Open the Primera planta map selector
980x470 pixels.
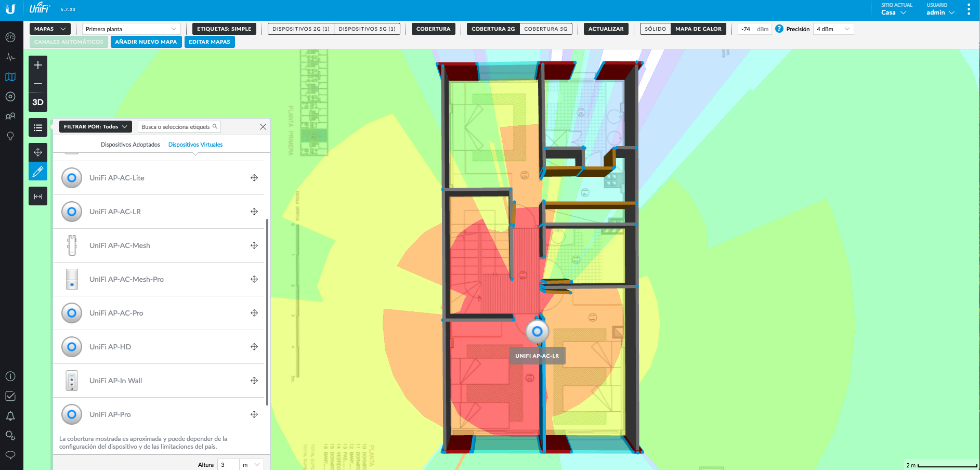click(131, 29)
